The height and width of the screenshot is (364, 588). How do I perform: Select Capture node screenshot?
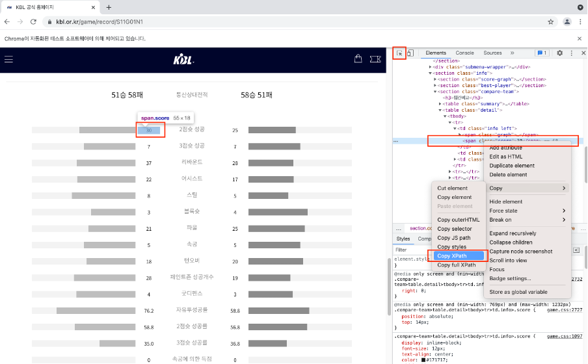[x=521, y=251]
